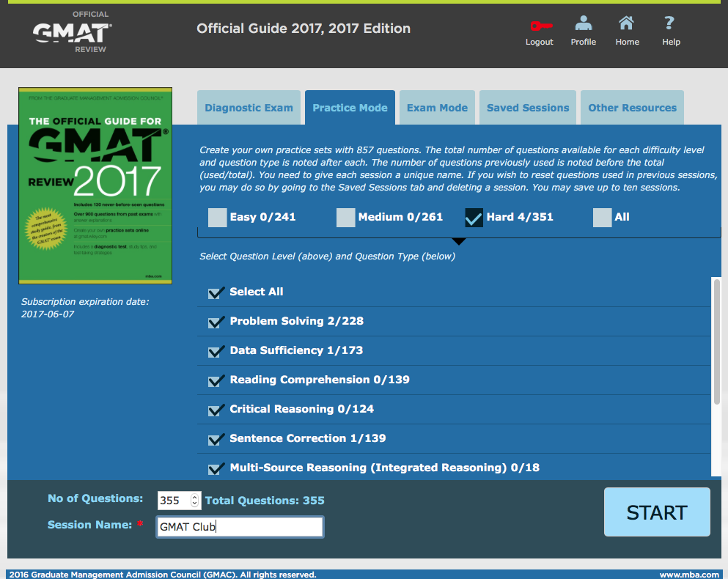
Task: Go to Home via the house icon
Action: pos(626,23)
